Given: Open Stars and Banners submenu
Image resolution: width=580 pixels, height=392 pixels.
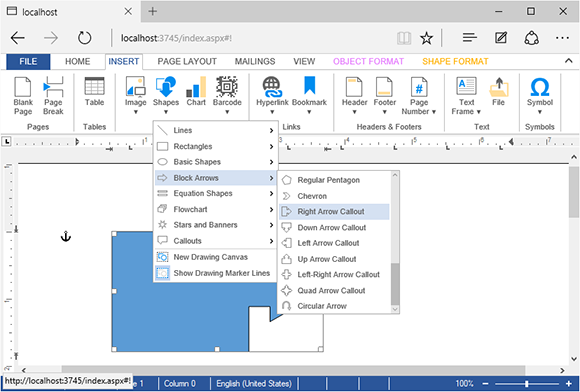Looking at the screenshot, I should pos(216,225).
